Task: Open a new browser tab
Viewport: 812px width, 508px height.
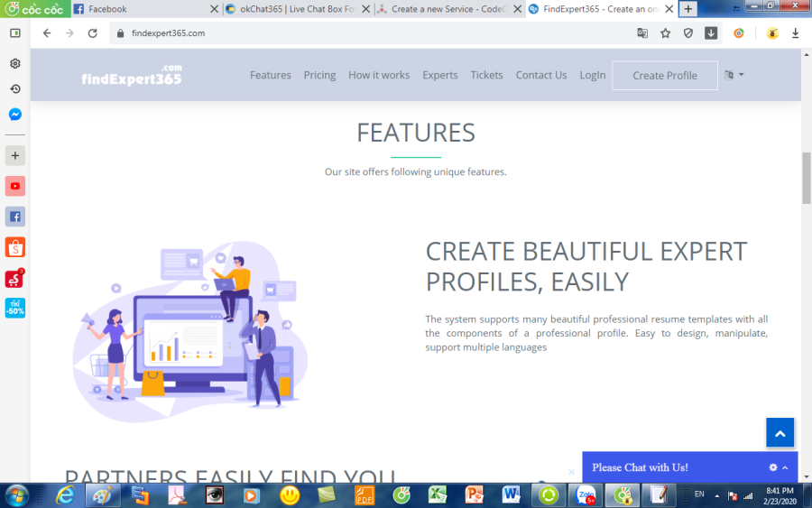Action: 687,9
